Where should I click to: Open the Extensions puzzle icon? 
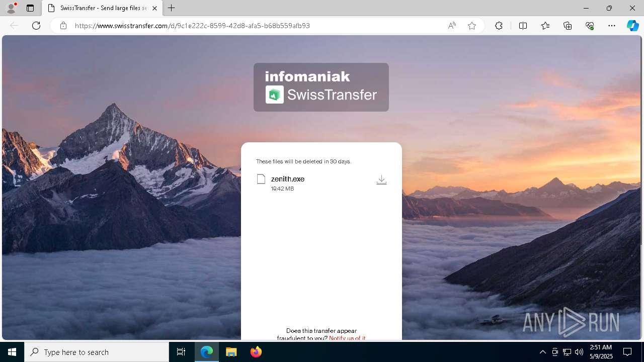click(x=499, y=26)
